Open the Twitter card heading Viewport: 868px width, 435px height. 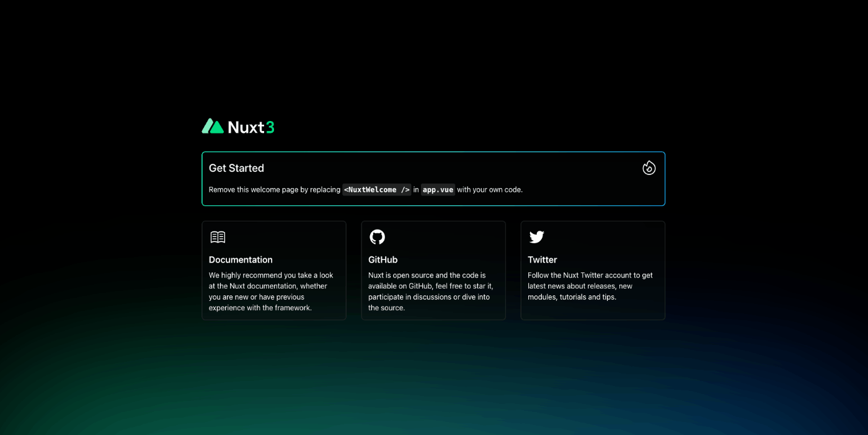coord(542,259)
